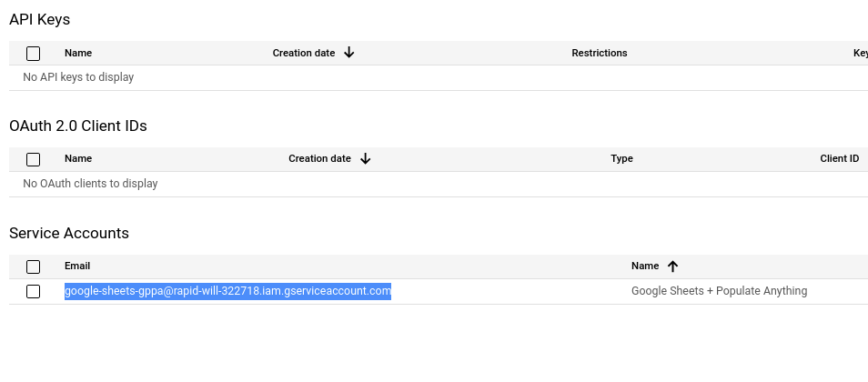Sort Service Accounts by Name header text
Image resolution: width=868 pixels, height=382 pixels.
click(645, 266)
